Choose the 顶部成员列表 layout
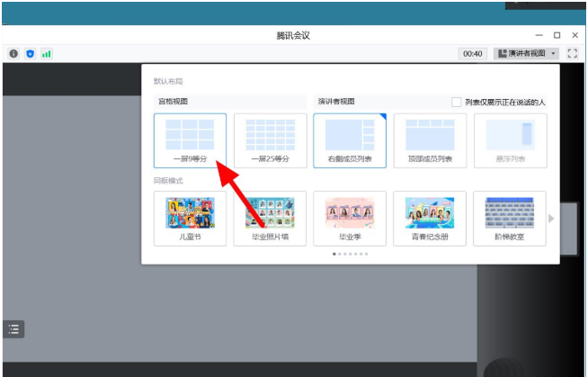This screenshot has width=588, height=377. coord(430,140)
